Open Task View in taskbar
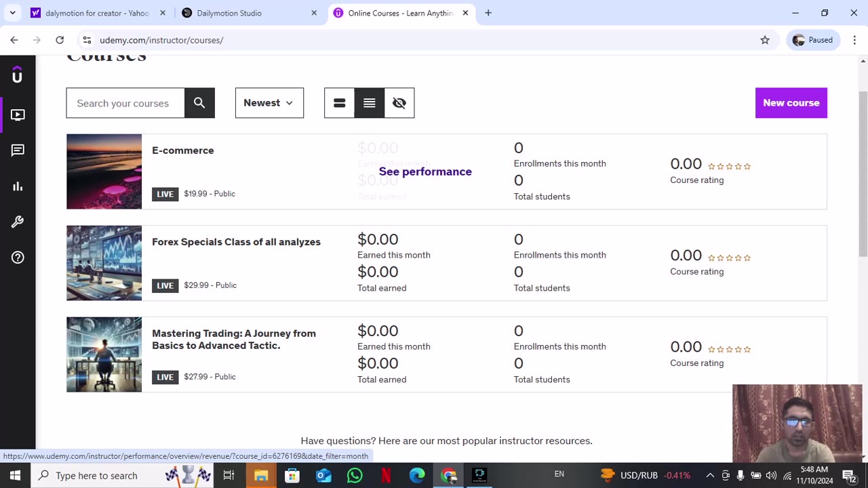This screenshot has height=488, width=868. [x=229, y=475]
